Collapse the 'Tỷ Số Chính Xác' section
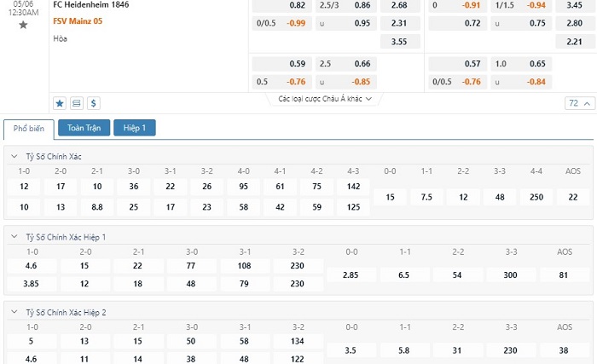The width and height of the screenshot is (597, 364). [15, 157]
